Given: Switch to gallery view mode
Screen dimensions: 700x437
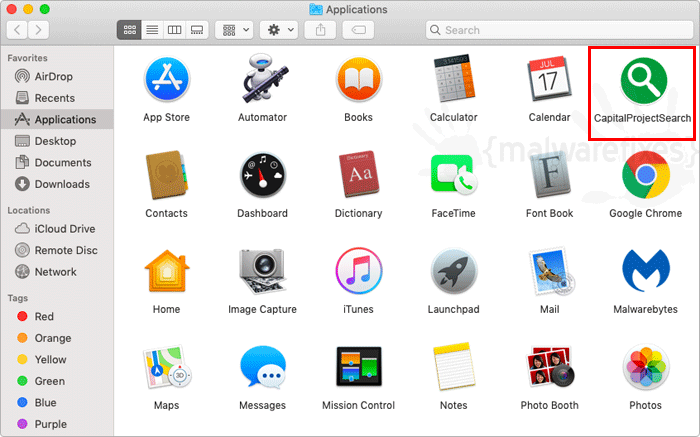Looking at the screenshot, I should 197,30.
